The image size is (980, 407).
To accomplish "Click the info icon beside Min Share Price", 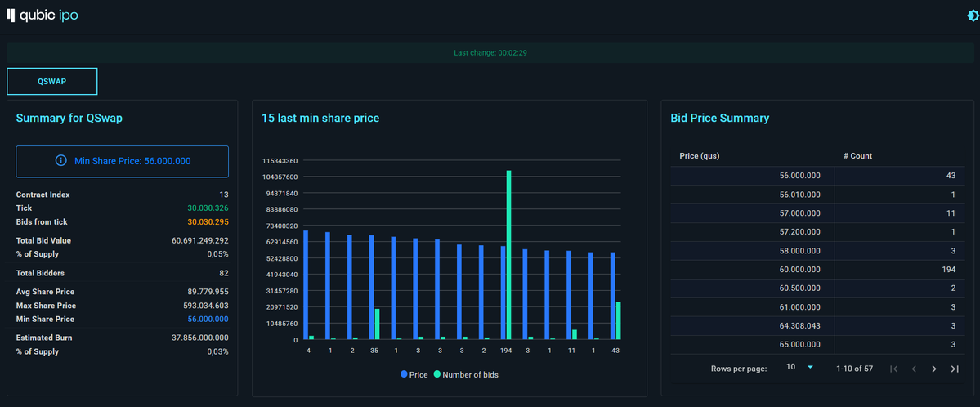I will 60,161.
